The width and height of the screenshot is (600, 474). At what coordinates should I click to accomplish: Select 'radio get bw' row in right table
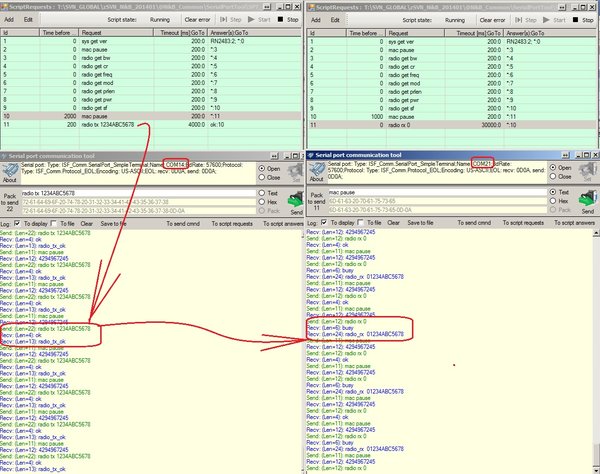click(452, 58)
